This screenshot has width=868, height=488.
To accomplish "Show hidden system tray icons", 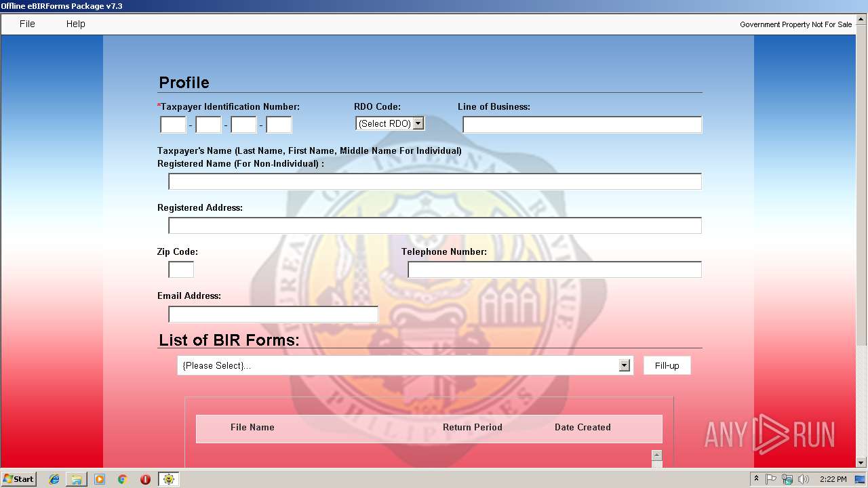I will click(757, 479).
